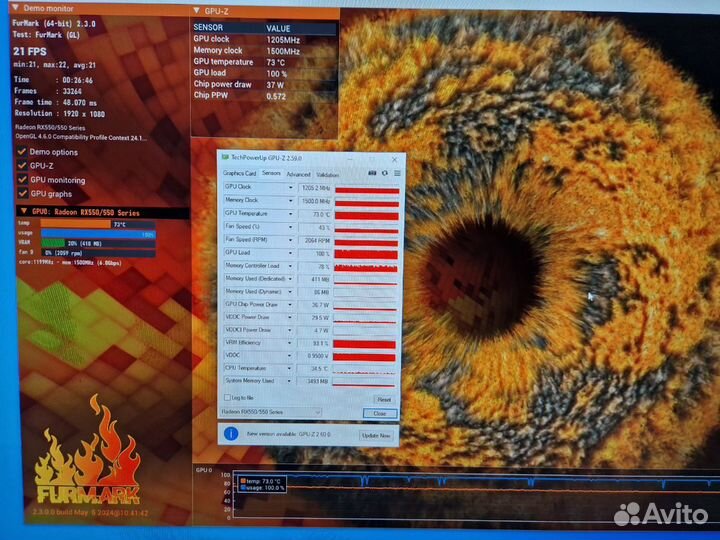Click the GPU Temperature red history graph
Image resolution: width=720 pixels, height=540 pixels.
click(x=367, y=215)
